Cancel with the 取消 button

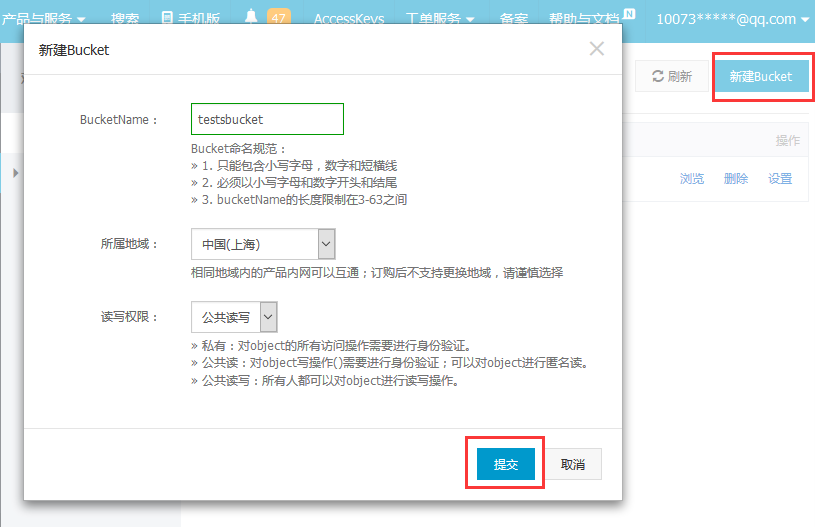(x=573, y=464)
